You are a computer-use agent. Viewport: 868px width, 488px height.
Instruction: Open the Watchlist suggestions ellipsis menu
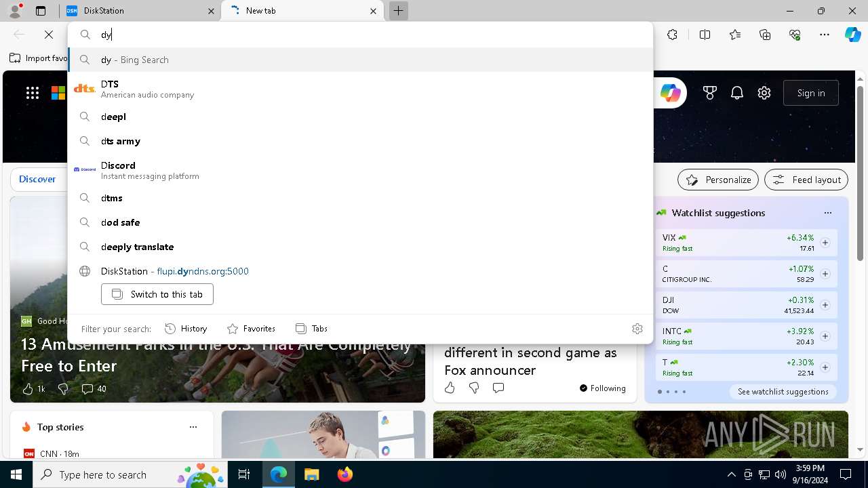(828, 213)
